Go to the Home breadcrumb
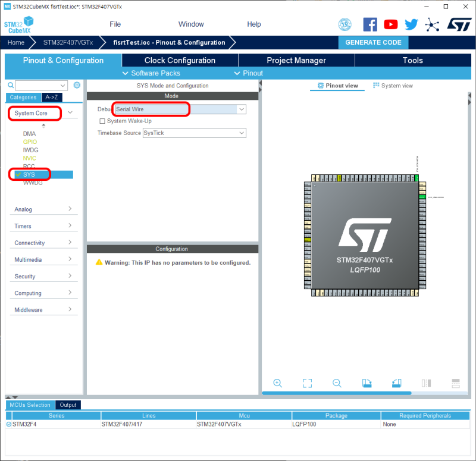The width and height of the screenshot is (476, 461). tap(16, 42)
